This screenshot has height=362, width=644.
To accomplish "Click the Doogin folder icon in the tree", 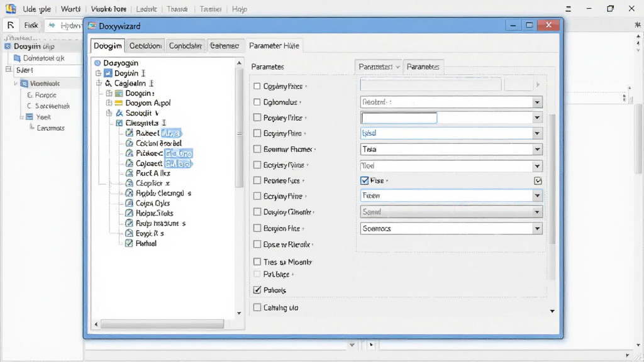I will click(119, 93).
